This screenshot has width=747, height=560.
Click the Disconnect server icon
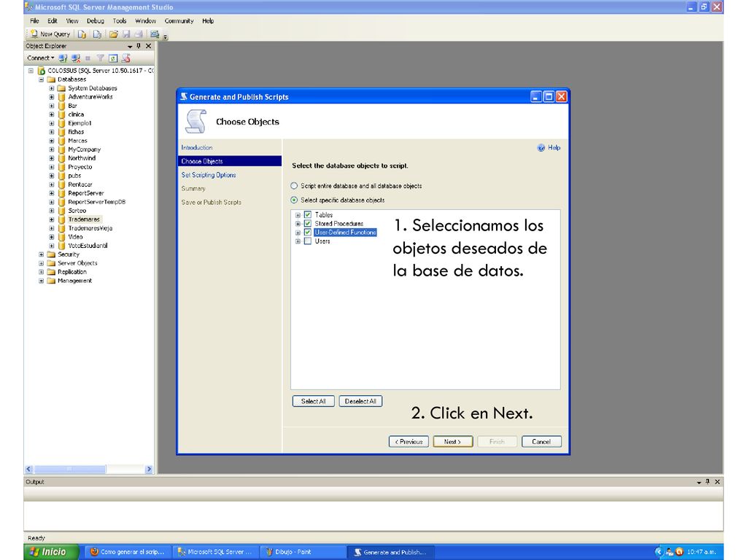76,58
